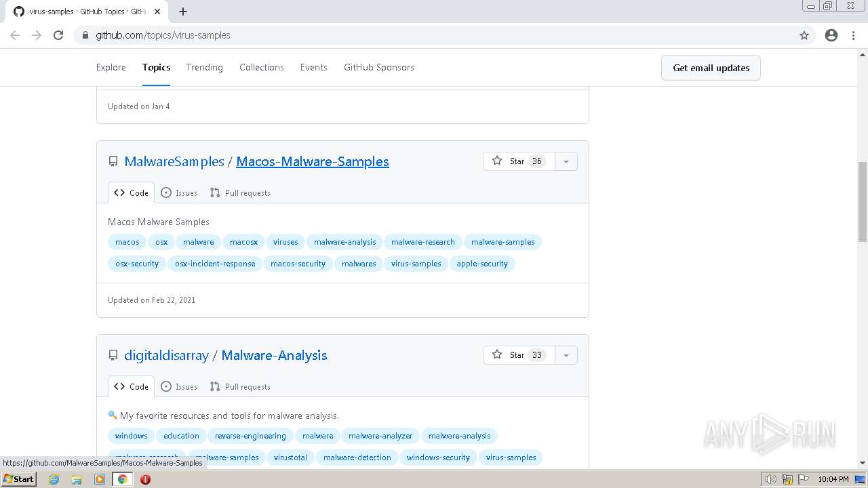
Task: Click the malware-analyzer topic tag
Action: pos(380,436)
